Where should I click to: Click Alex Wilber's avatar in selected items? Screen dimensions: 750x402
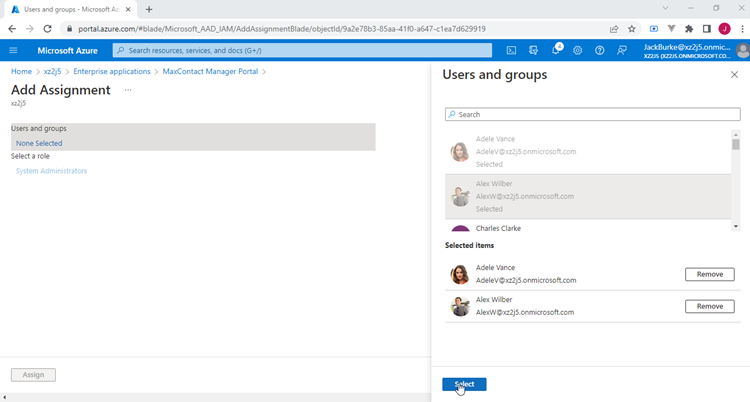(x=460, y=306)
